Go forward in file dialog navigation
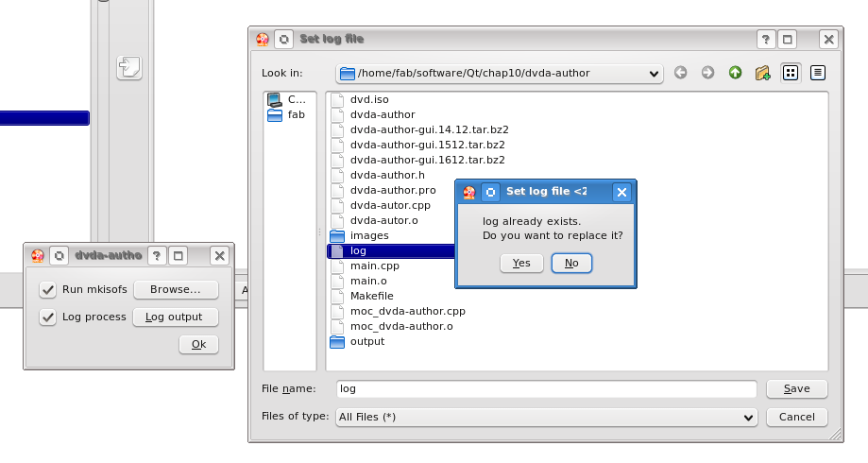Viewport: 868px width, 463px height. pyautogui.click(x=707, y=73)
